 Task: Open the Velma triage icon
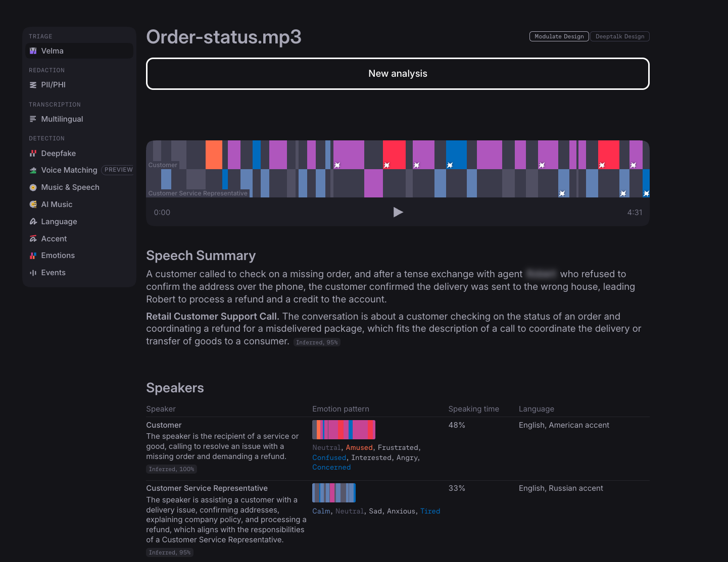coord(33,51)
